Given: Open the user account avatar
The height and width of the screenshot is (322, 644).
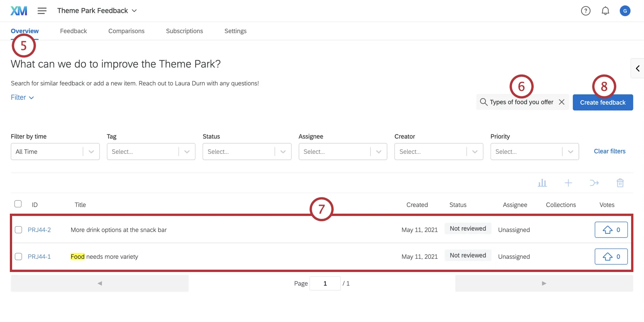Looking at the screenshot, I should point(625,11).
